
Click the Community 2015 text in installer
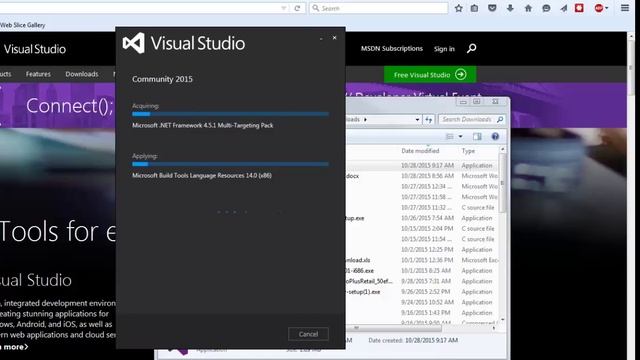[162, 79]
